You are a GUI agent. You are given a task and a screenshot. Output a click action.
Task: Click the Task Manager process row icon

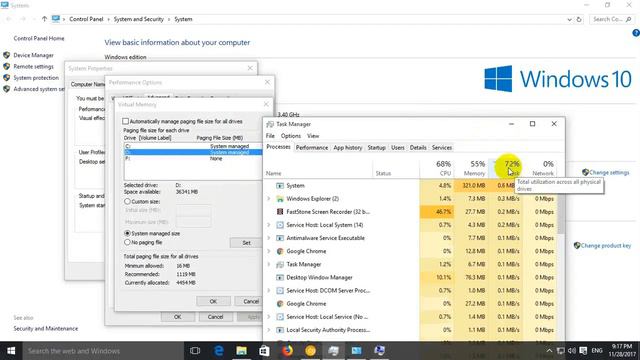[x=280, y=264]
